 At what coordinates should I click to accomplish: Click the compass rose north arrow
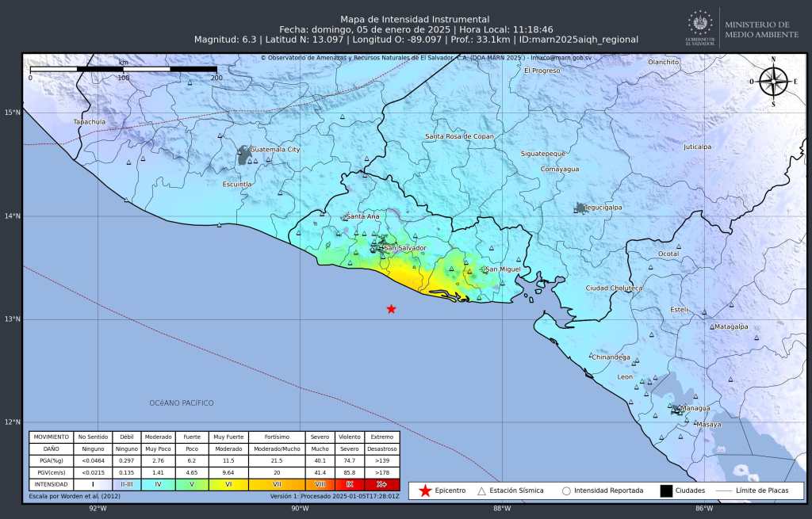(773, 81)
